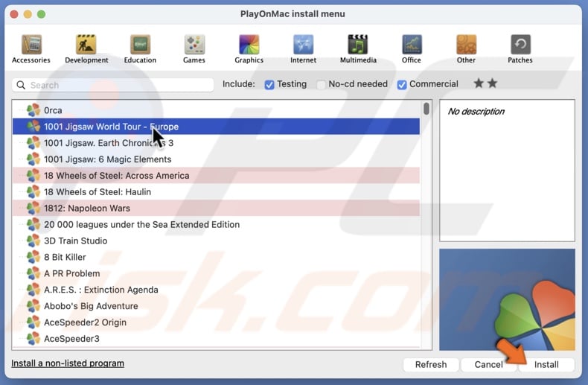Select 1001 Jigsaw. Earth Chronicles 3

[216, 142]
